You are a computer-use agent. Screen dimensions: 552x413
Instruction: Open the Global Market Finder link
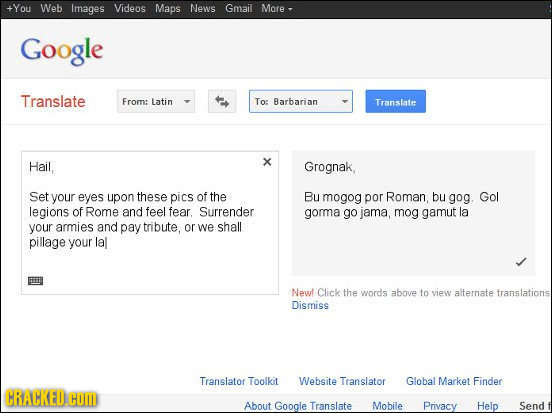[x=454, y=381]
